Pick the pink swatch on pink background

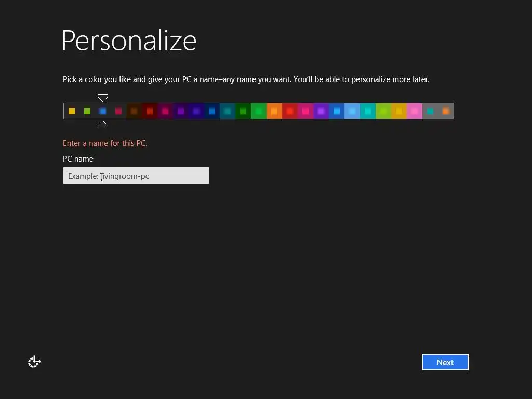pyautogui.click(x=415, y=111)
